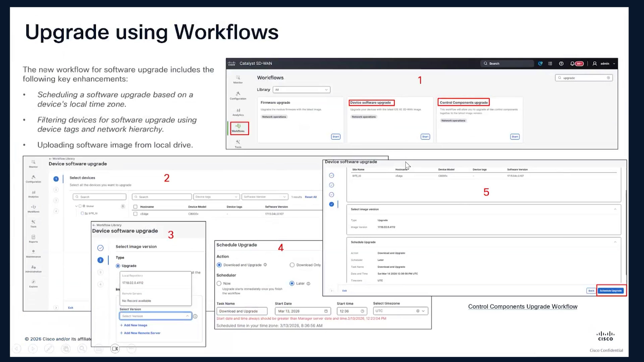Open Configuration icon beside the Workflows library page
Image resolution: width=644 pixels, height=362 pixels.
pyautogui.click(x=238, y=96)
